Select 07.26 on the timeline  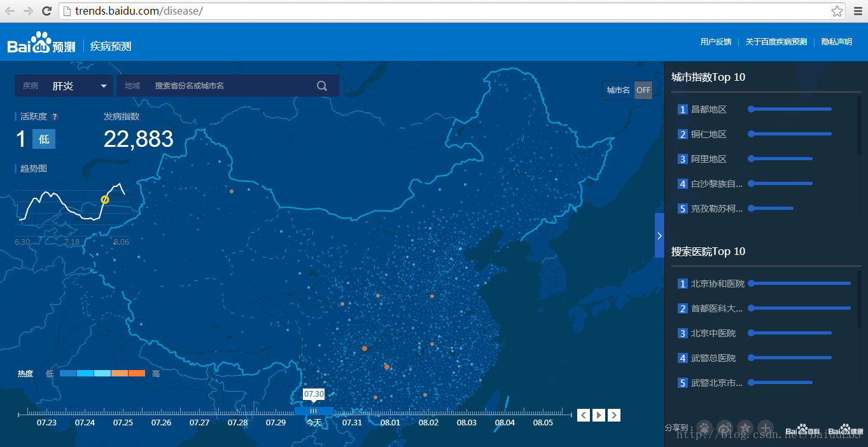[161, 423]
